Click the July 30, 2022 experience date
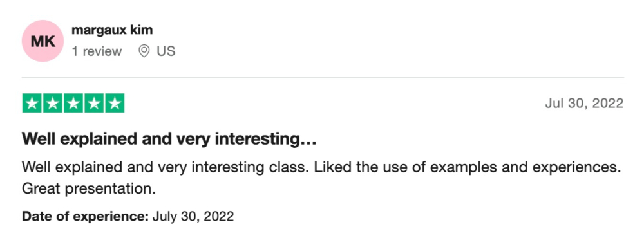Viewport: 644px width, 238px height. point(193,216)
